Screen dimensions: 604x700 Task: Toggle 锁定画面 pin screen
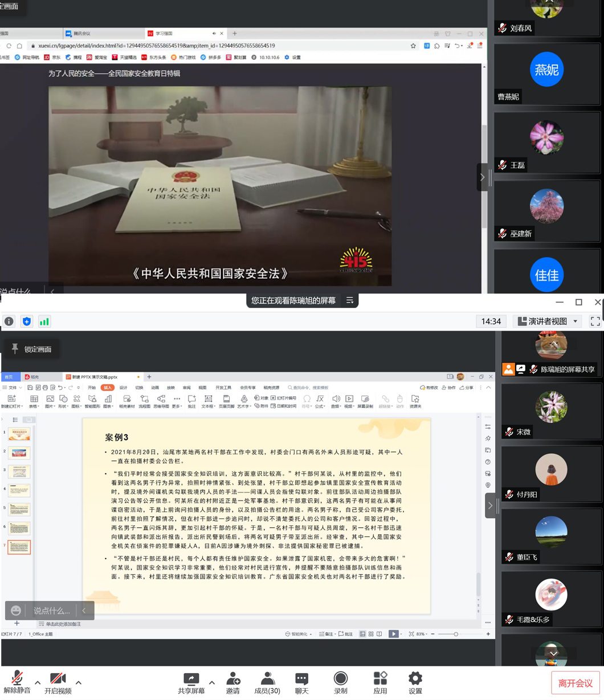pos(32,349)
